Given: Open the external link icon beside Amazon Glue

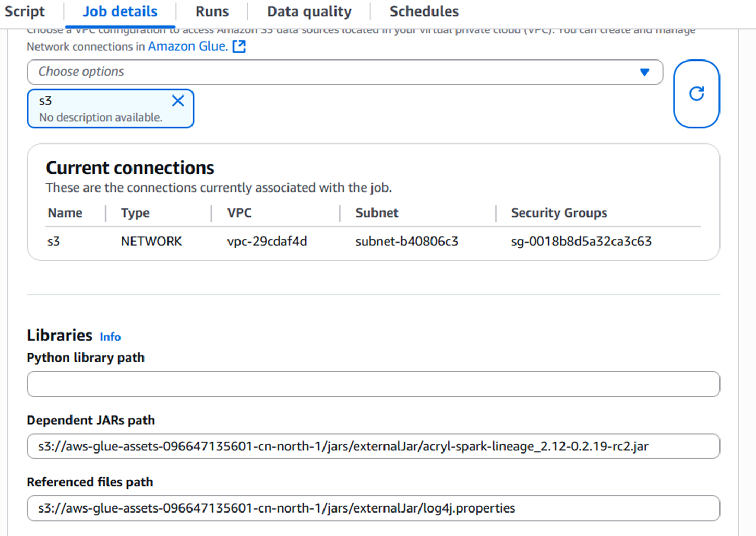Looking at the screenshot, I should point(239,46).
